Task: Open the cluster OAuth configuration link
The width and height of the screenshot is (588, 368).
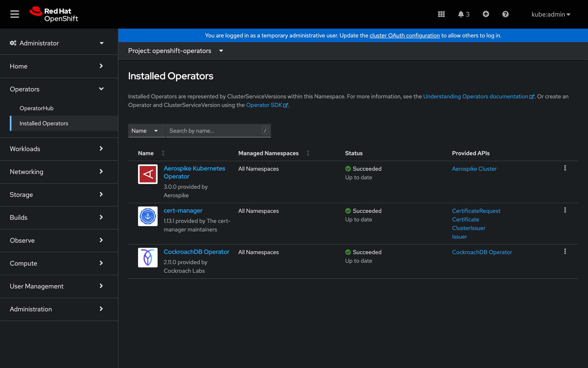Action: pos(405,36)
